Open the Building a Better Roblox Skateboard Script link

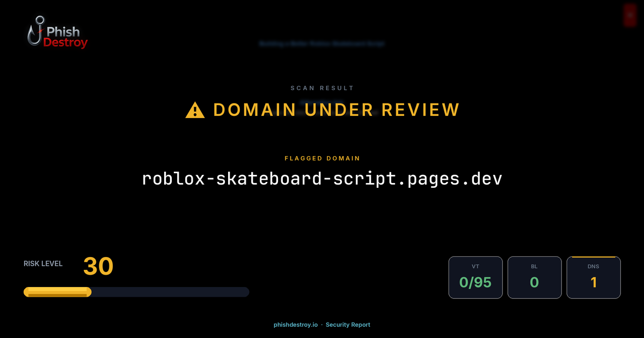(x=322, y=43)
